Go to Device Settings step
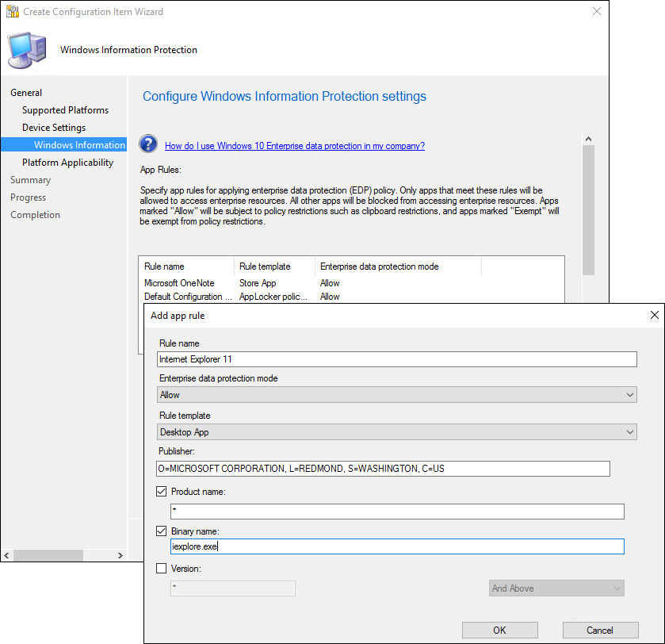 point(54,128)
